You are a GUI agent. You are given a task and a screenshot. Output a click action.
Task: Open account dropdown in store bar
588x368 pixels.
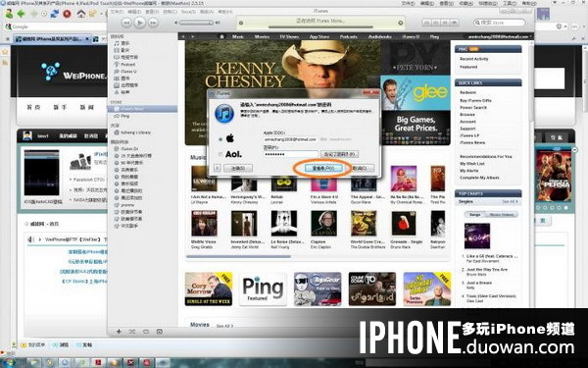(500, 36)
